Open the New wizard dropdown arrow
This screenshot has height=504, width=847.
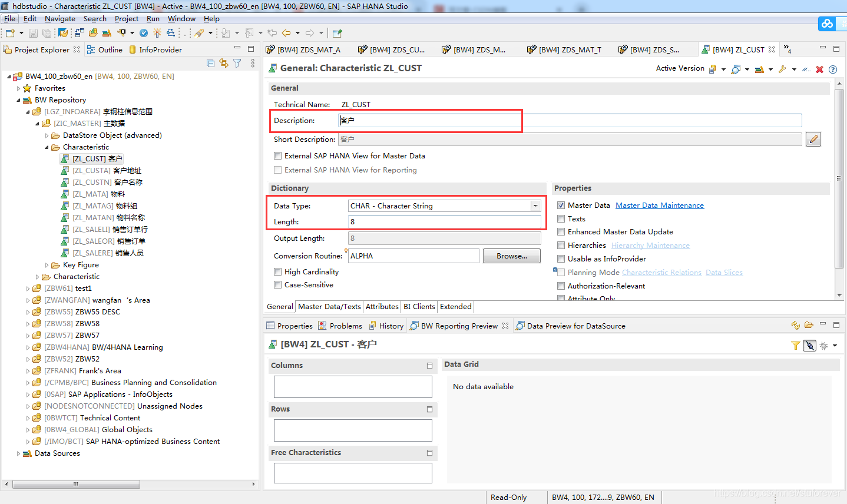coord(21,33)
